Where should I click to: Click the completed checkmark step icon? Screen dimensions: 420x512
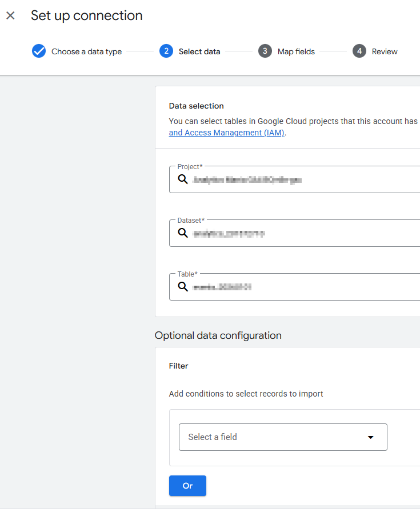pos(38,51)
